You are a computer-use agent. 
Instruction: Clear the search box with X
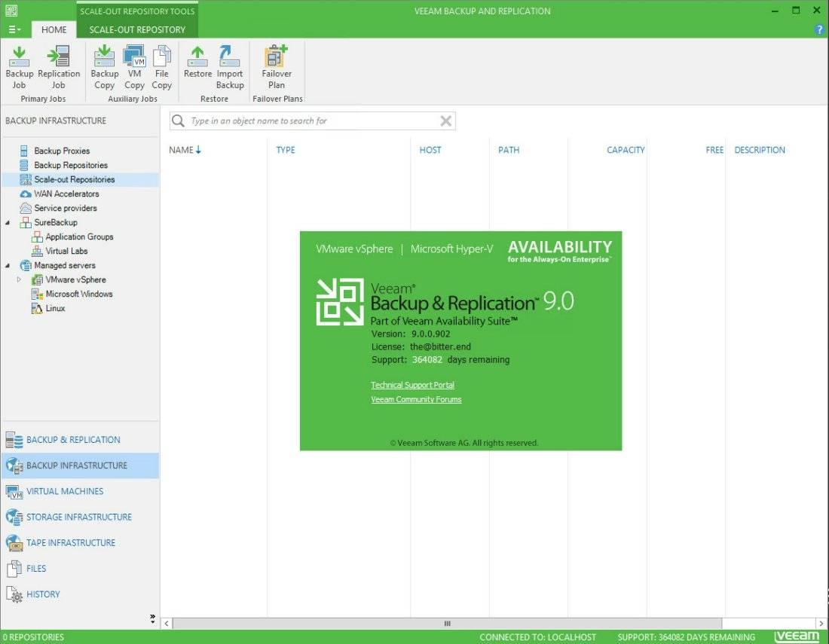coord(445,121)
